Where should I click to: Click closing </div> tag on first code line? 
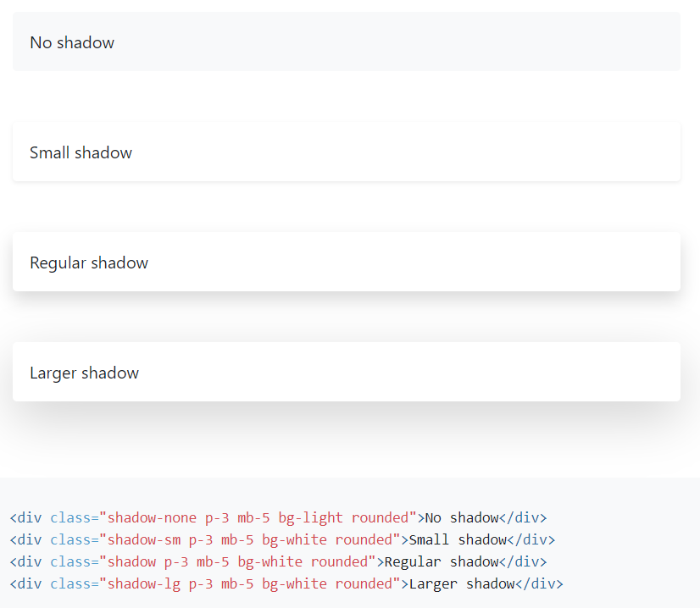[523, 517]
